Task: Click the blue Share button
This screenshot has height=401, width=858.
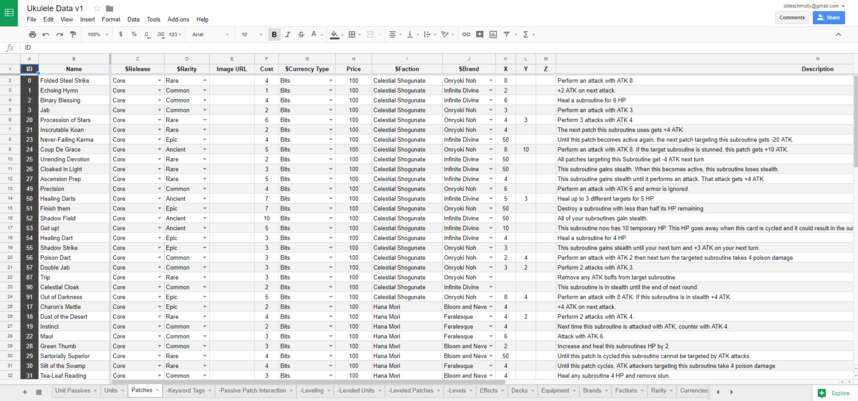Action: [828, 18]
